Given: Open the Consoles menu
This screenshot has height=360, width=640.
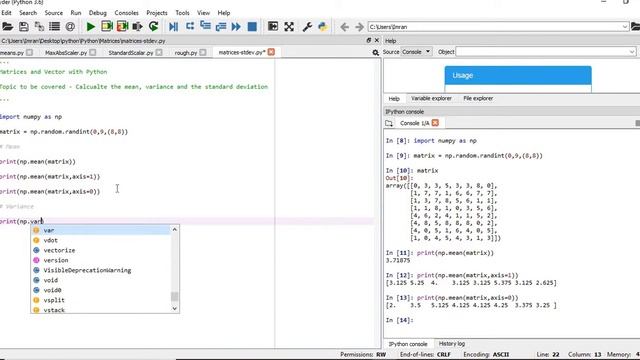Looking at the screenshot, I should point(126,13).
